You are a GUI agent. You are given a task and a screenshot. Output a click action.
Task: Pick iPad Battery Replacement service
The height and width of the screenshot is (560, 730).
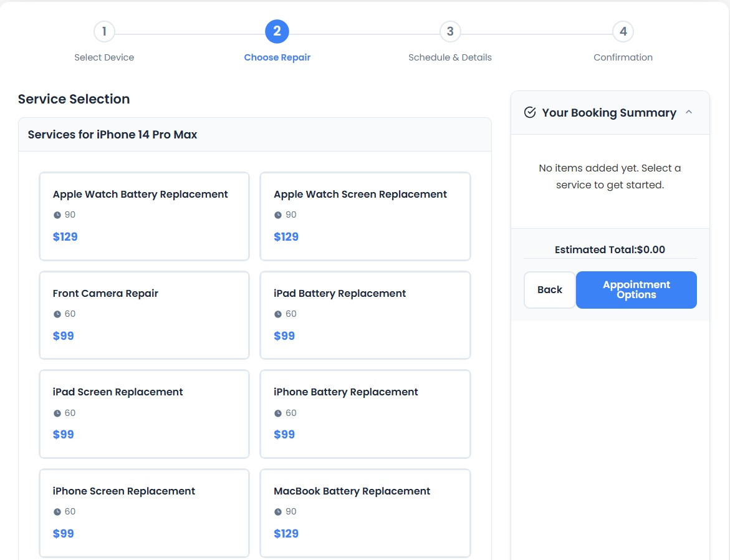click(365, 316)
